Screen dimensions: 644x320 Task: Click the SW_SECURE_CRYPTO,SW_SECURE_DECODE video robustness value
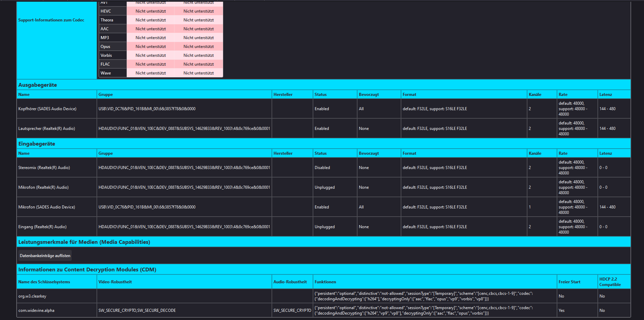(137, 310)
